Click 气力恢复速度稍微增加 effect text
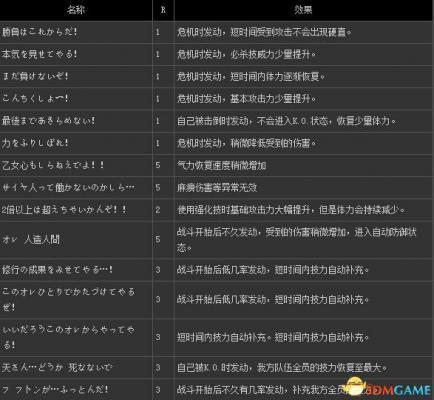This screenshot has width=434, height=400. coord(221,165)
